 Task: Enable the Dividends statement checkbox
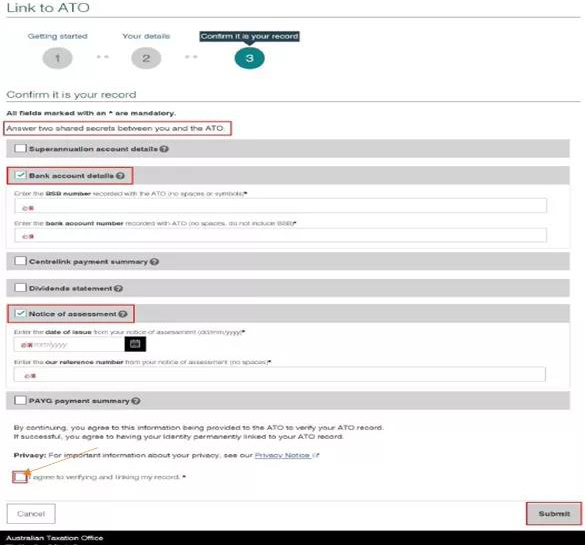21,288
